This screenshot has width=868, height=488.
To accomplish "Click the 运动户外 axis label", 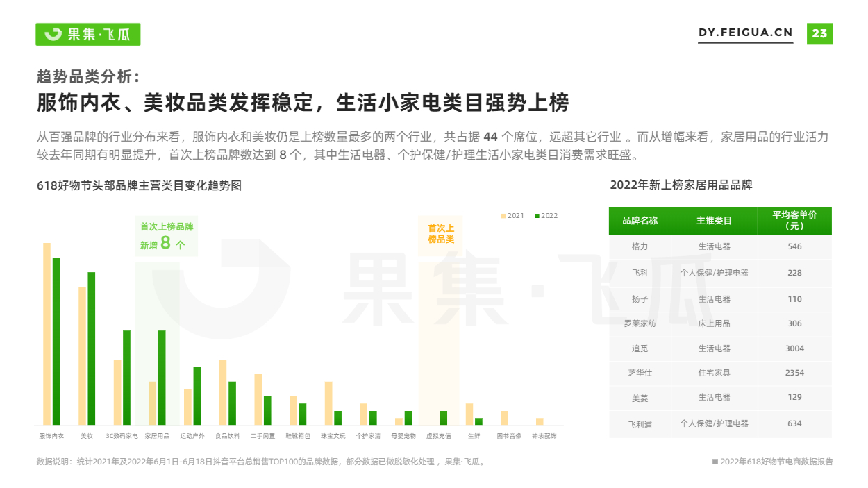I will pos(192,436).
